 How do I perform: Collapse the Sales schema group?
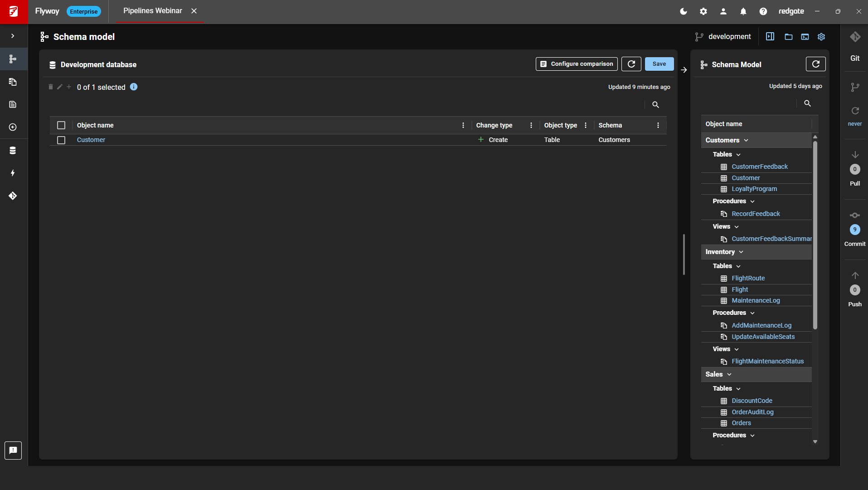(729, 374)
